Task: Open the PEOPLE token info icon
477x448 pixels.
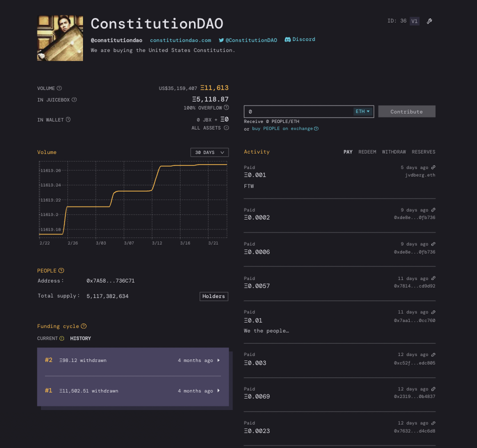Action: (61, 270)
